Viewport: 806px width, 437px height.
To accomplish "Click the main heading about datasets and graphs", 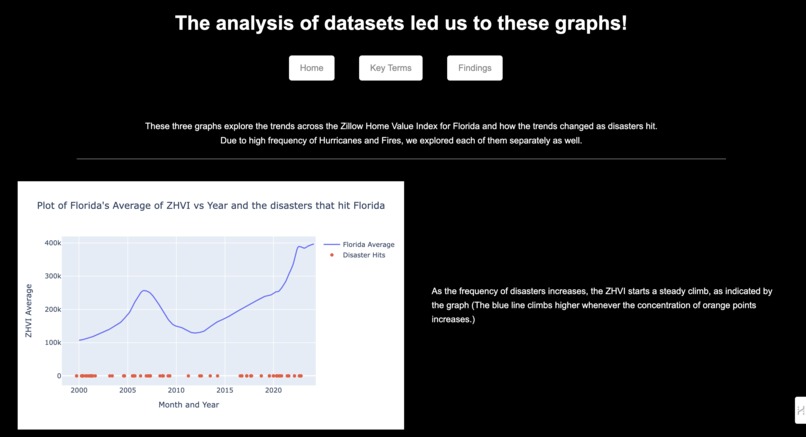I will click(x=401, y=23).
